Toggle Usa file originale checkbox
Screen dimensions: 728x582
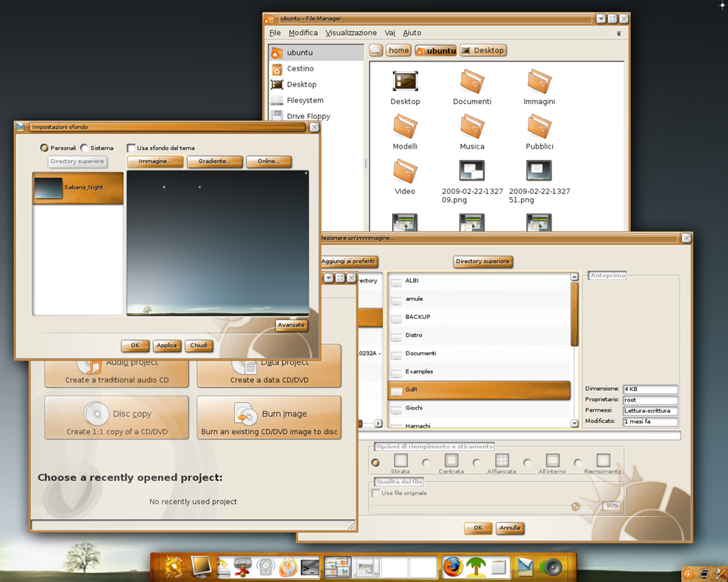click(x=375, y=493)
